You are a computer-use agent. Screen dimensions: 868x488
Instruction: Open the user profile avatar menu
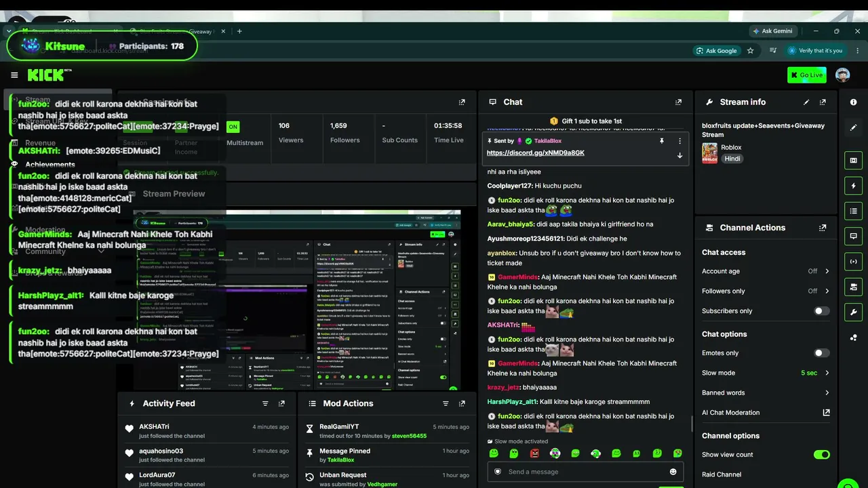(843, 75)
